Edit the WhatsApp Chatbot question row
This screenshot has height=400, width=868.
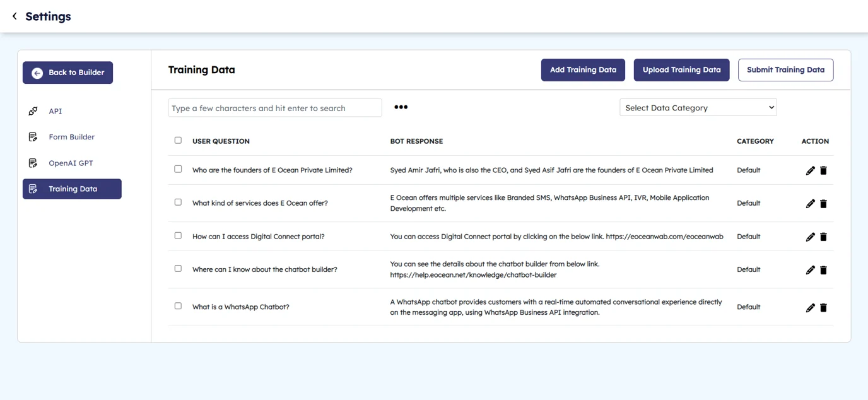pos(810,308)
